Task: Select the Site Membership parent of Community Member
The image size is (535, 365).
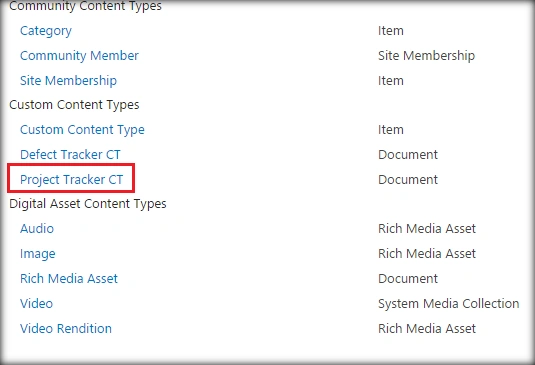Action: point(426,56)
